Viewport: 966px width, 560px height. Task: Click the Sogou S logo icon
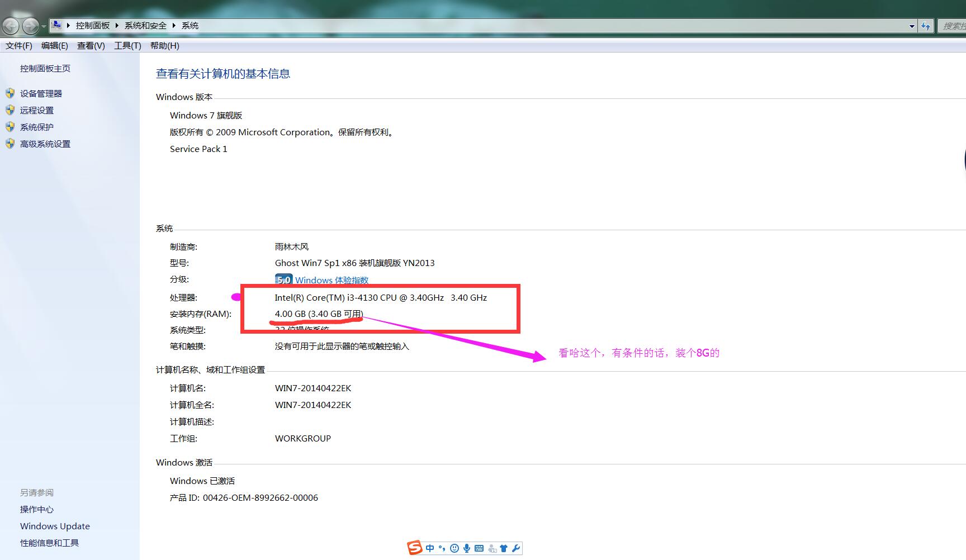(x=415, y=548)
